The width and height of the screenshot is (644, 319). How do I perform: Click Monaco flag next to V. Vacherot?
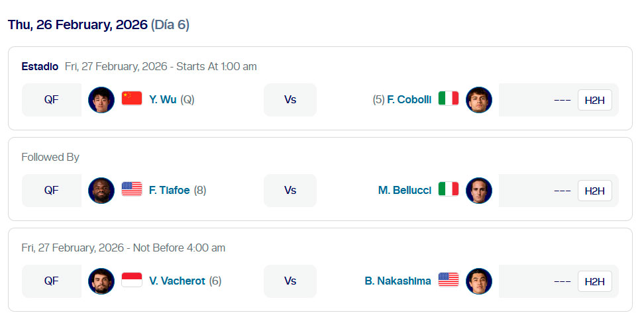point(132,281)
